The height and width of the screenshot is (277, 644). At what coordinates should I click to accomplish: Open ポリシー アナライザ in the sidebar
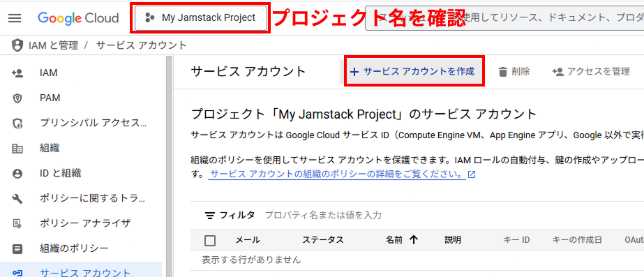[85, 223]
